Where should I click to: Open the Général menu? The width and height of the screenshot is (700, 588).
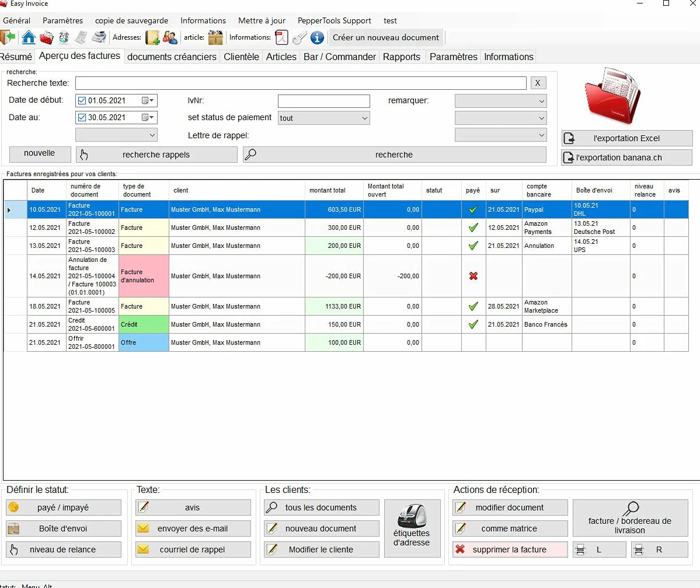[x=16, y=20]
